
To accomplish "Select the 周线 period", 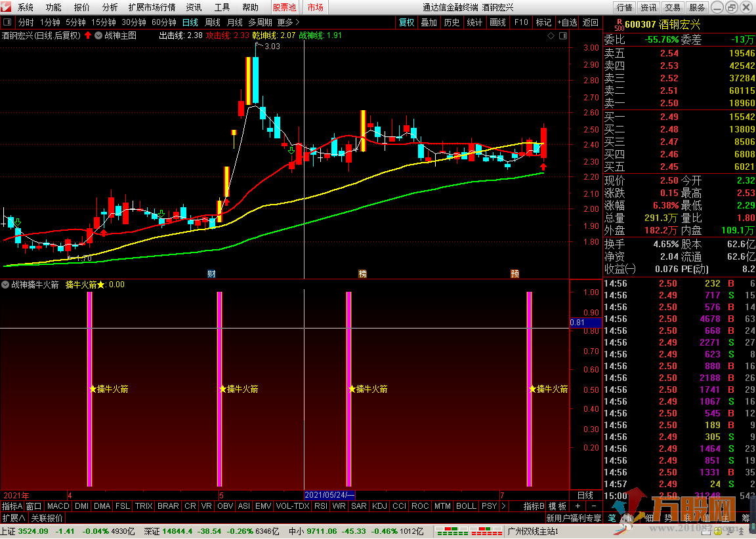I will point(212,23).
